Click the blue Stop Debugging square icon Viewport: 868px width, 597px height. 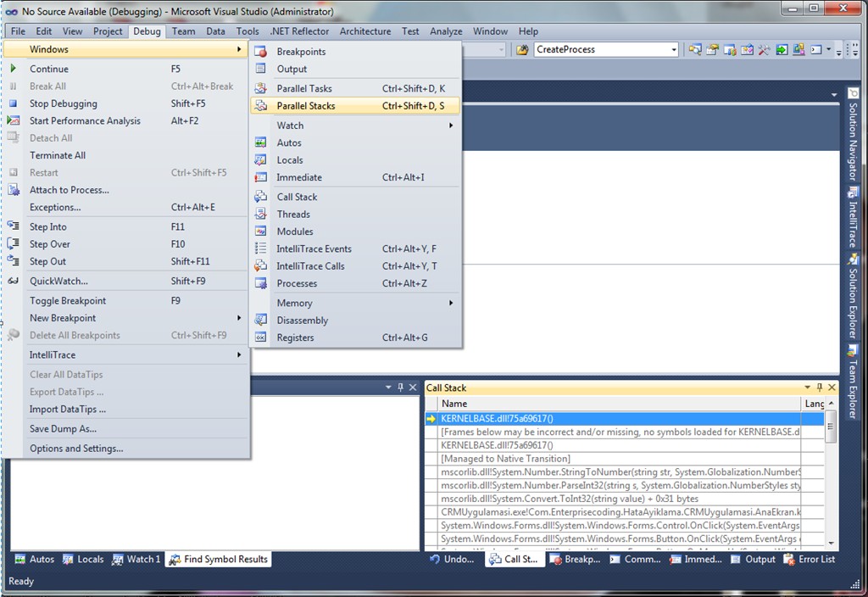14,103
